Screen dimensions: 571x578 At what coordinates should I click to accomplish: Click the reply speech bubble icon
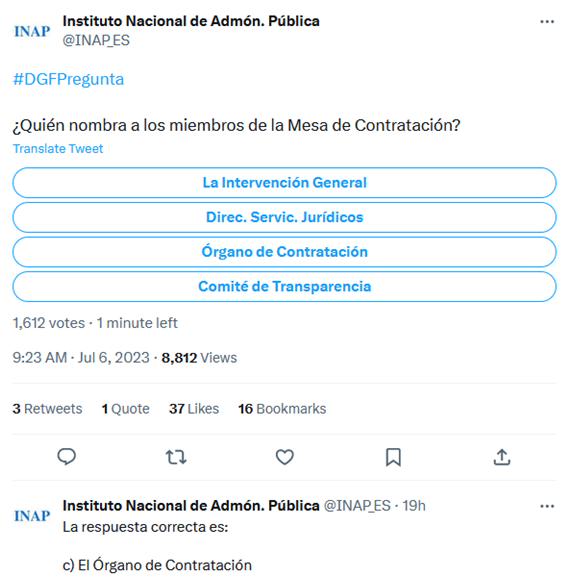tap(67, 457)
